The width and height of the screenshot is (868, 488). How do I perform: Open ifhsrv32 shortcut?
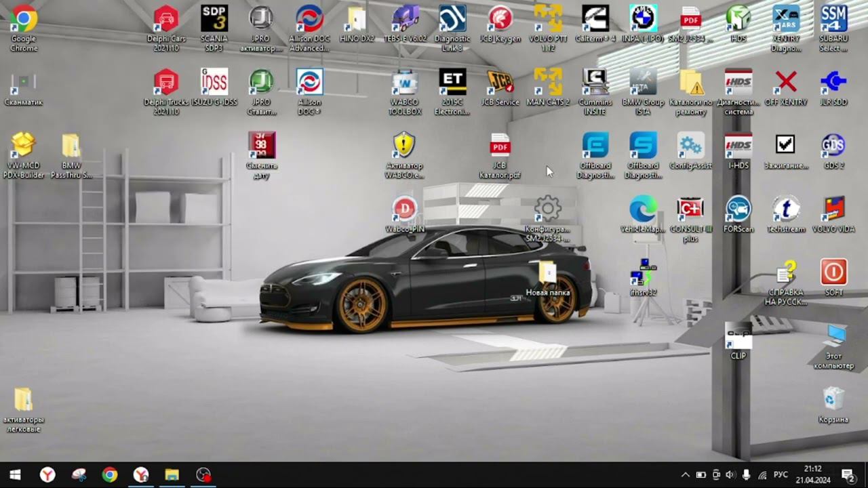643,278
